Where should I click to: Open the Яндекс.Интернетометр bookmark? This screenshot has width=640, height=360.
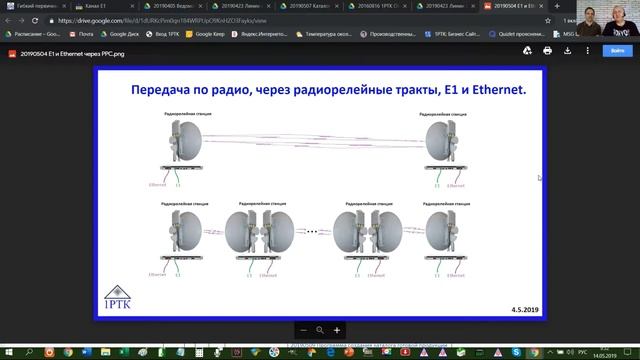point(260,34)
